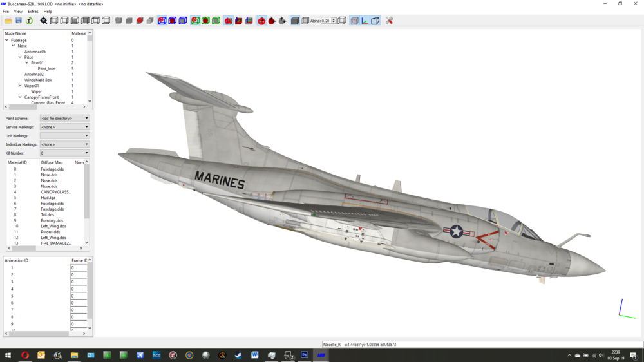The image size is (644, 362).
Task: Click inside the Alpha value field
Action: [x=326, y=21]
